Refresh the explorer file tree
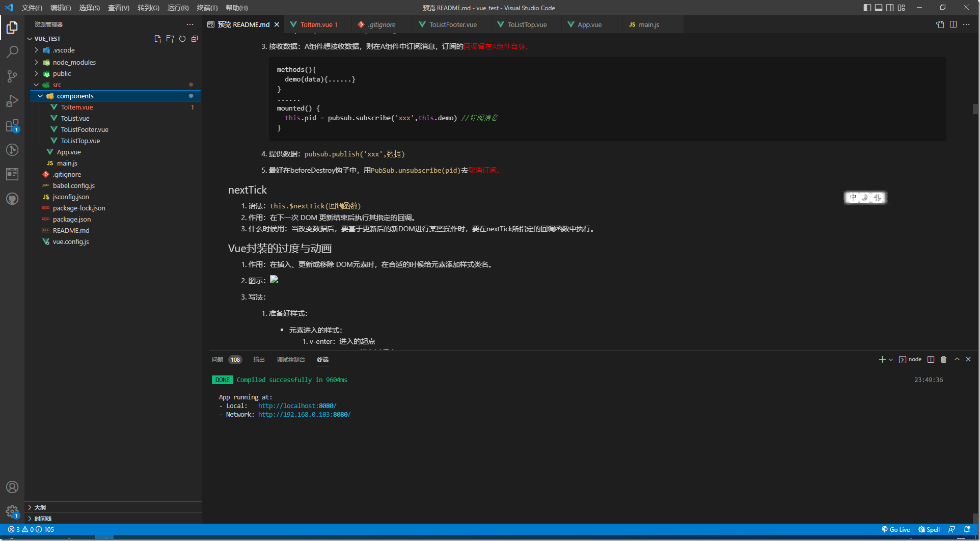Viewport: 980px width, 541px height. [x=182, y=39]
